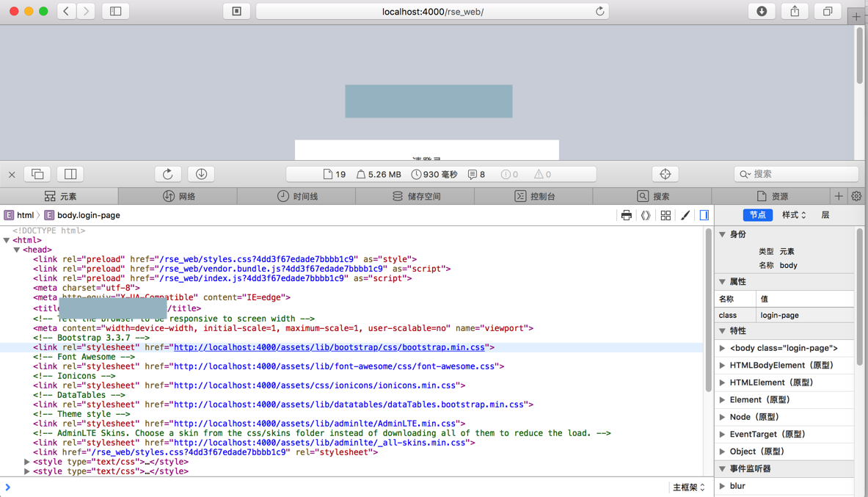The width and height of the screenshot is (868, 497).
Task: Open the AdminLTE.min.css stylesheet link
Action: click(315, 424)
